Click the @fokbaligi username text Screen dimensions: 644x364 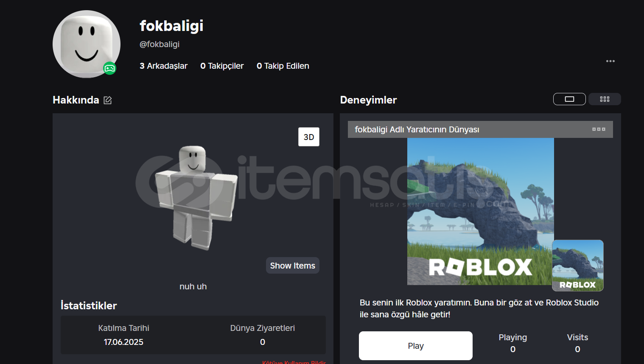tap(160, 44)
